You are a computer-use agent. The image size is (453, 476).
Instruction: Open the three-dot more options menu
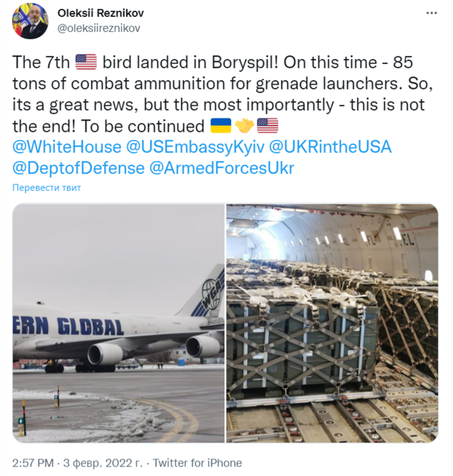(431, 13)
